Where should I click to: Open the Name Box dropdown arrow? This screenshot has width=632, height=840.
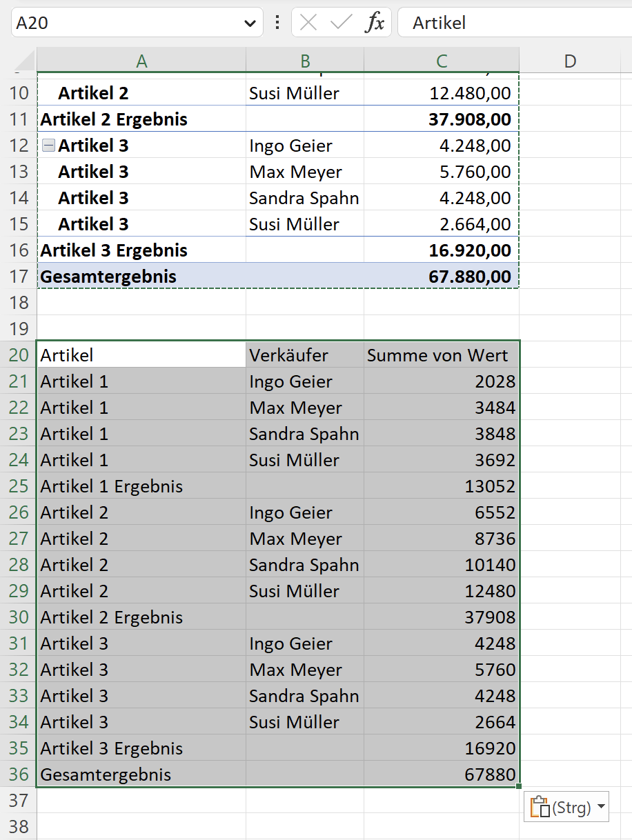[250, 23]
